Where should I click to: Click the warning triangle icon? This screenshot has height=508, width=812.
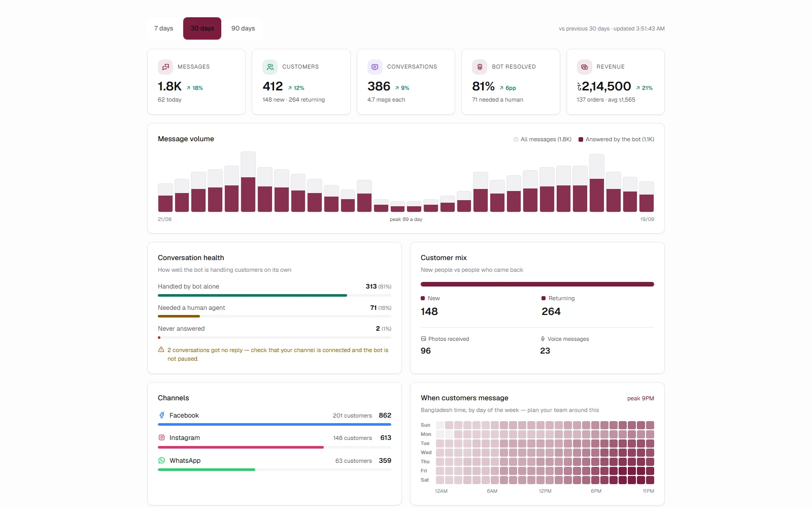coord(161,350)
